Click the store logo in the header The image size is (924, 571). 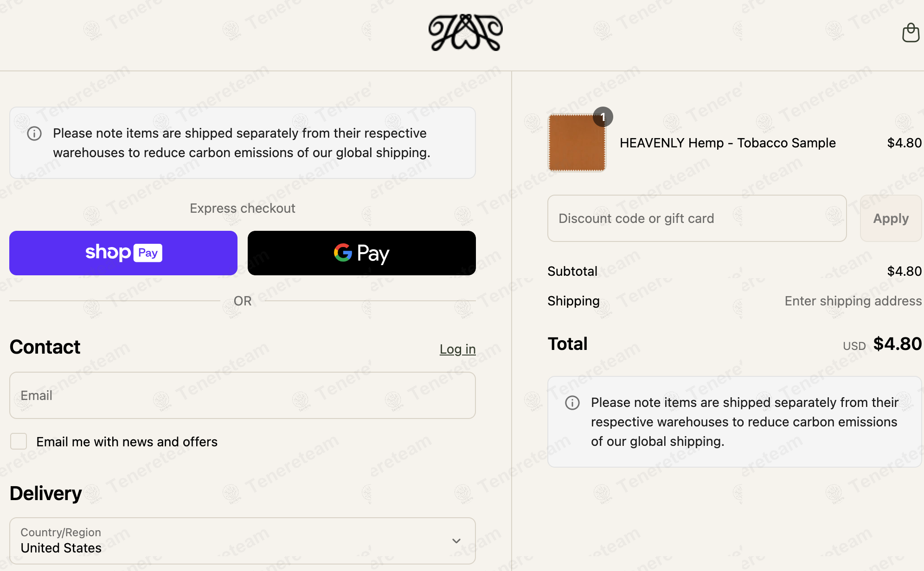click(x=465, y=32)
